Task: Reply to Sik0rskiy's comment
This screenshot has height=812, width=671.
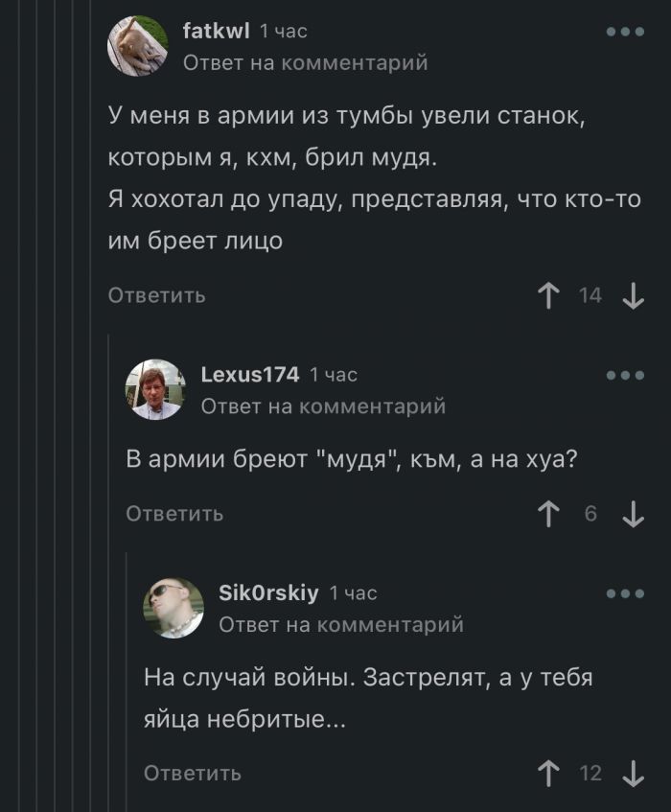Action: (x=193, y=773)
